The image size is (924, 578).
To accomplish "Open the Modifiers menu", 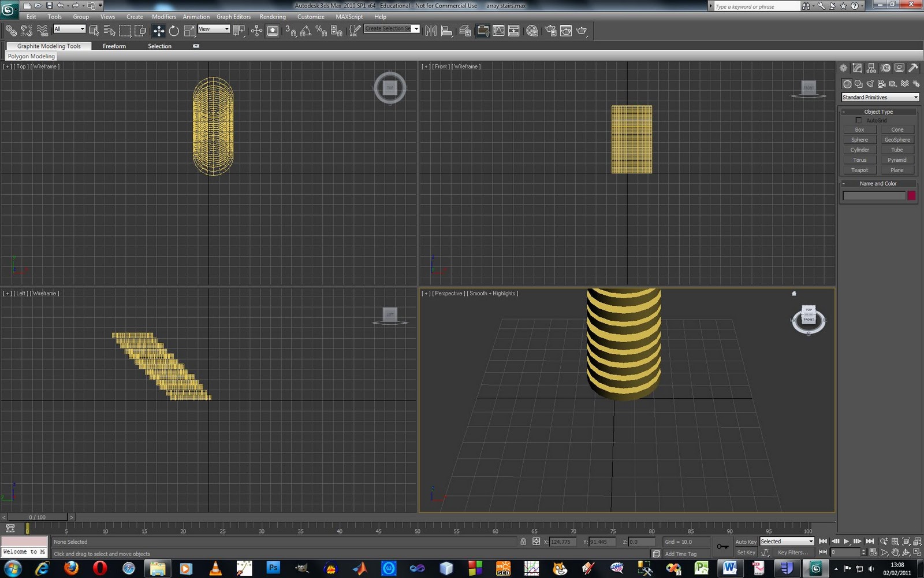I will click(164, 17).
